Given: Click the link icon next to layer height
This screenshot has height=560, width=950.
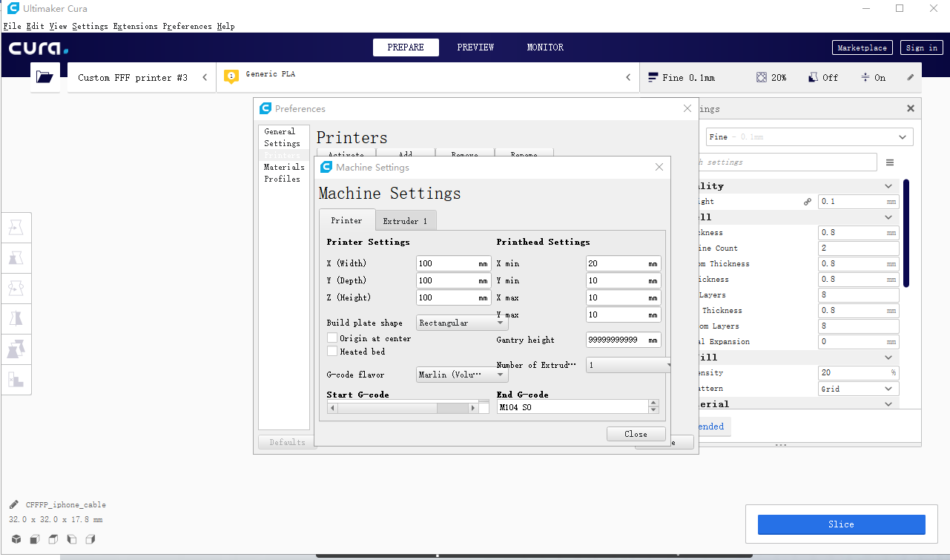Looking at the screenshot, I should click(808, 202).
